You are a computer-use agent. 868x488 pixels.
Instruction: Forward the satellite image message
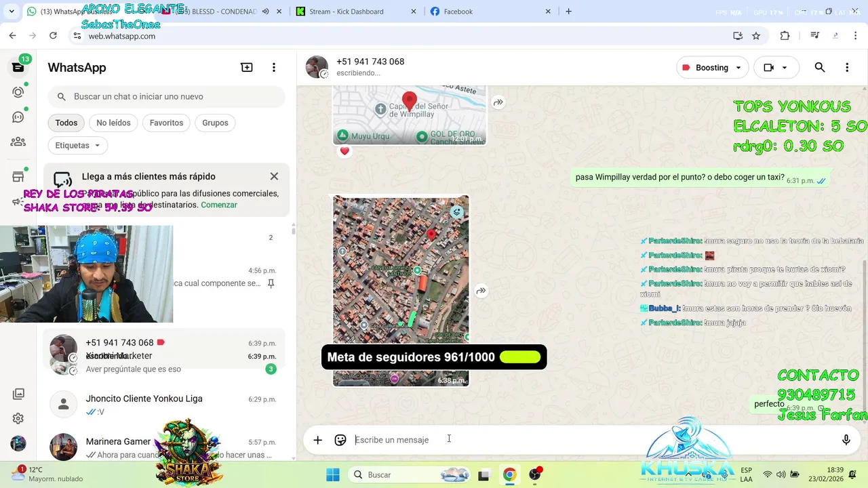point(481,291)
